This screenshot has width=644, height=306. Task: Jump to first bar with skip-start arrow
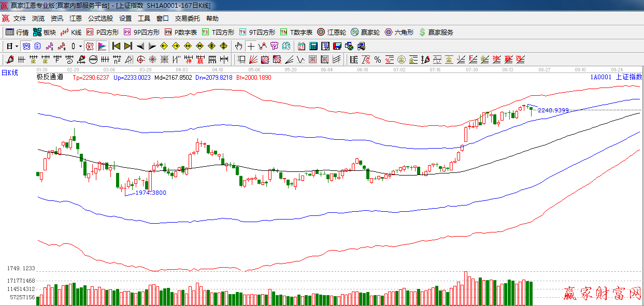click(117, 46)
